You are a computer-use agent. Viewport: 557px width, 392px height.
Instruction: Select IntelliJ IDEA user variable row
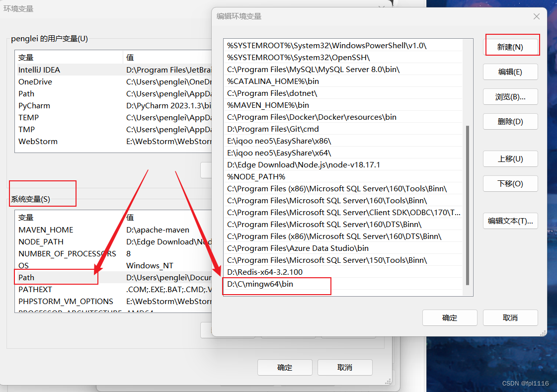click(x=115, y=70)
